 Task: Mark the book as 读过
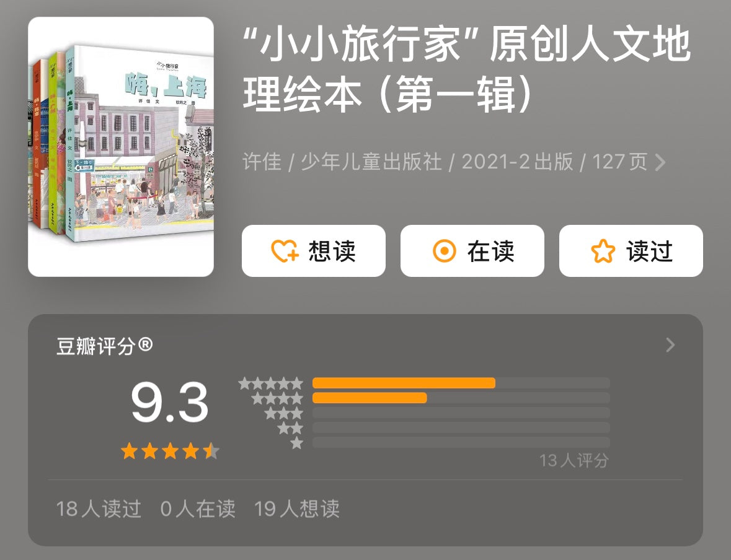tap(631, 251)
